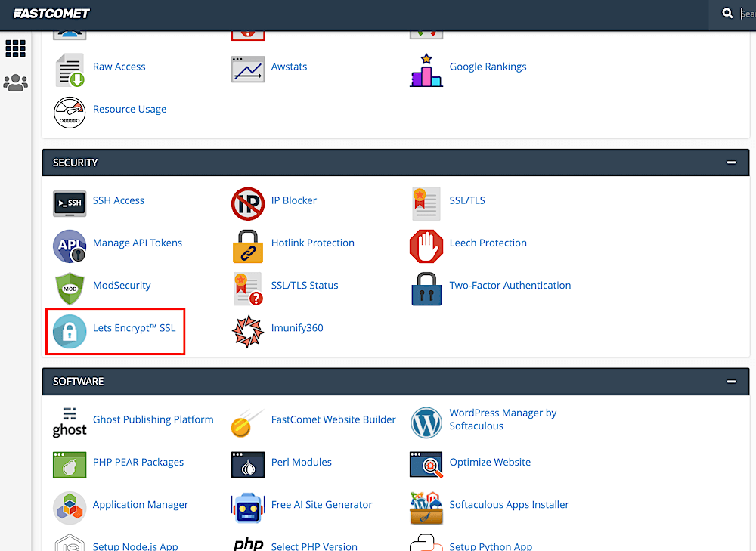This screenshot has width=756, height=551.
Task: Open the Manage API Tokens icon
Action: 70,246
